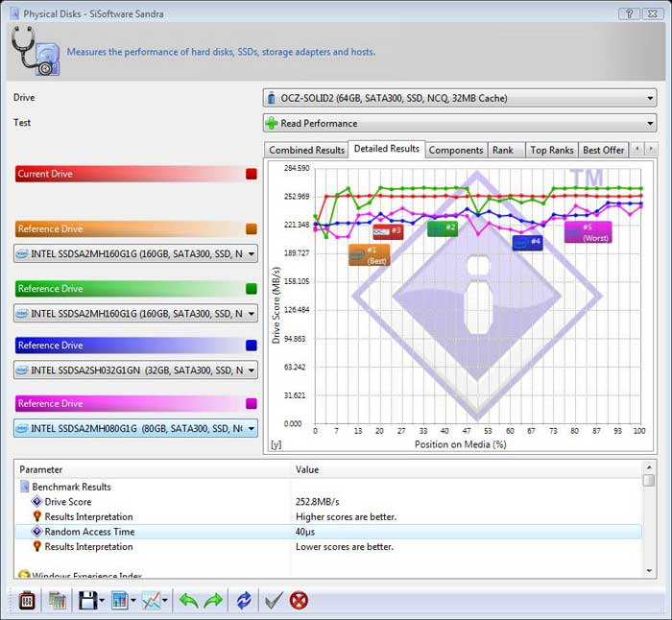Expand the line graph icon's dropdown arrow

coord(165,600)
